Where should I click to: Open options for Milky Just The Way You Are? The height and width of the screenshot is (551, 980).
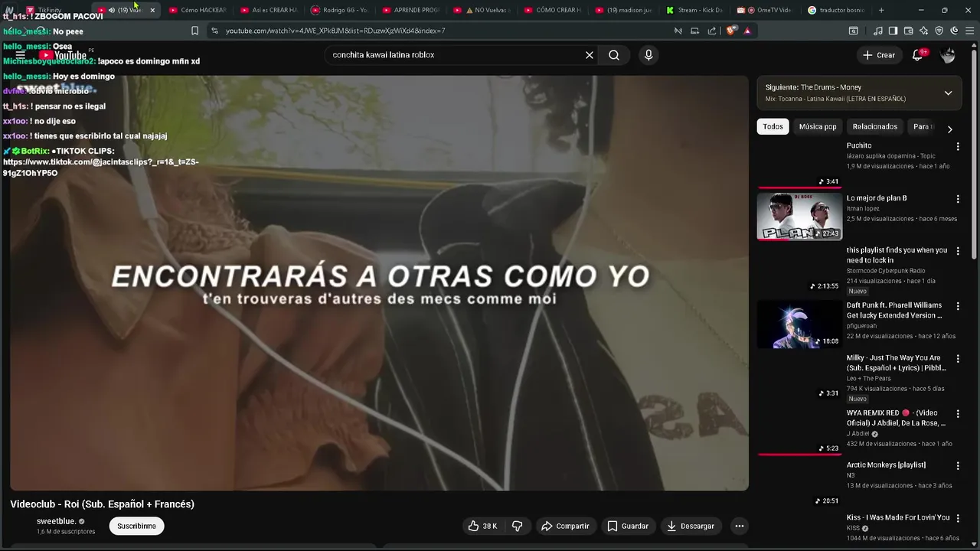[x=957, y=358]
